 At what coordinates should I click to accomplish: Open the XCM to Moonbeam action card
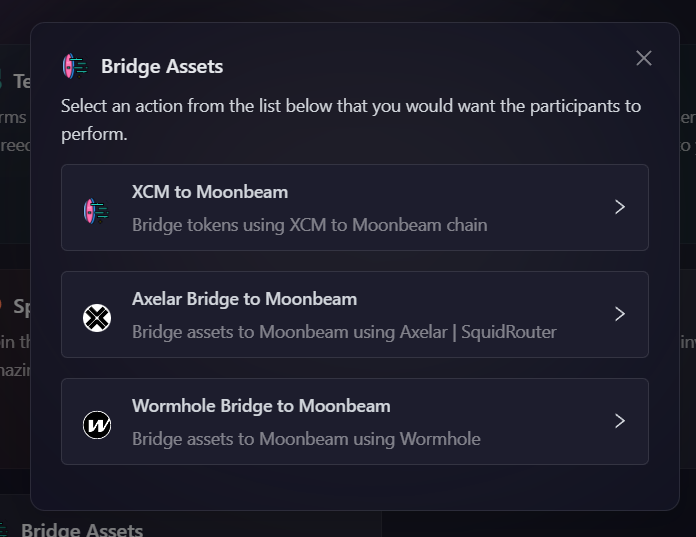[355, 207]
